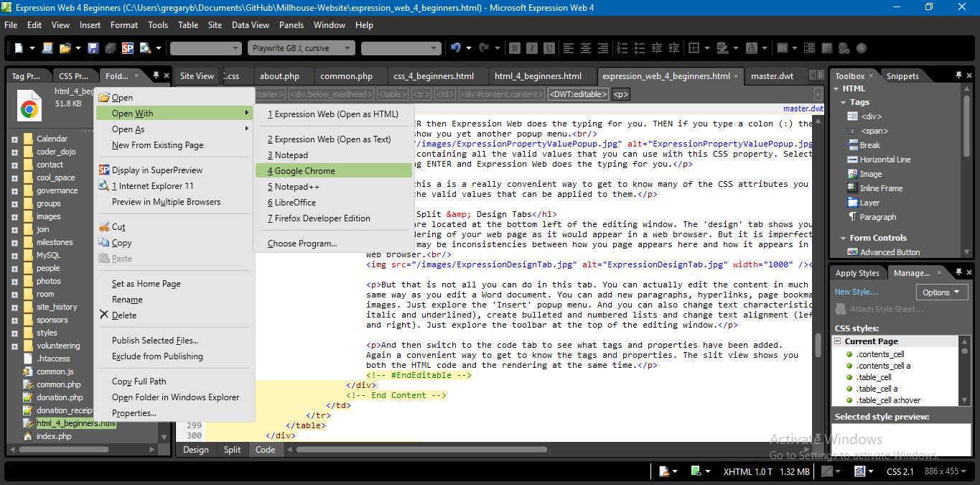Select Notepad++ from Open With submenu
This screenshot has height=485, width=980.
tap(334, 187)
